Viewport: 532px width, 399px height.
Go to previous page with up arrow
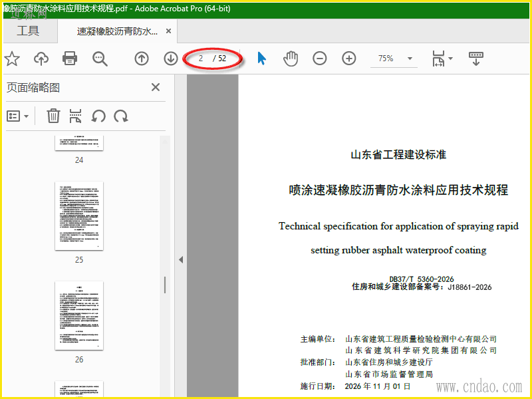pos(142,59)
